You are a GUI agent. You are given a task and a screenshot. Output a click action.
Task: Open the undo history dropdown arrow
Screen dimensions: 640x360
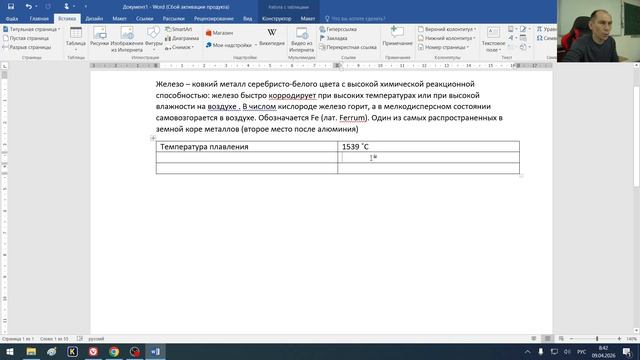(x=36, y=7)
